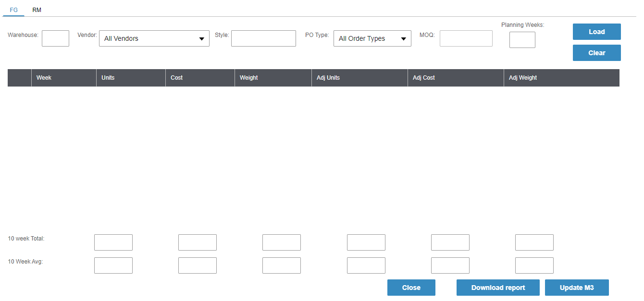Click the Cost column header
644x301 pixels.
200,78
